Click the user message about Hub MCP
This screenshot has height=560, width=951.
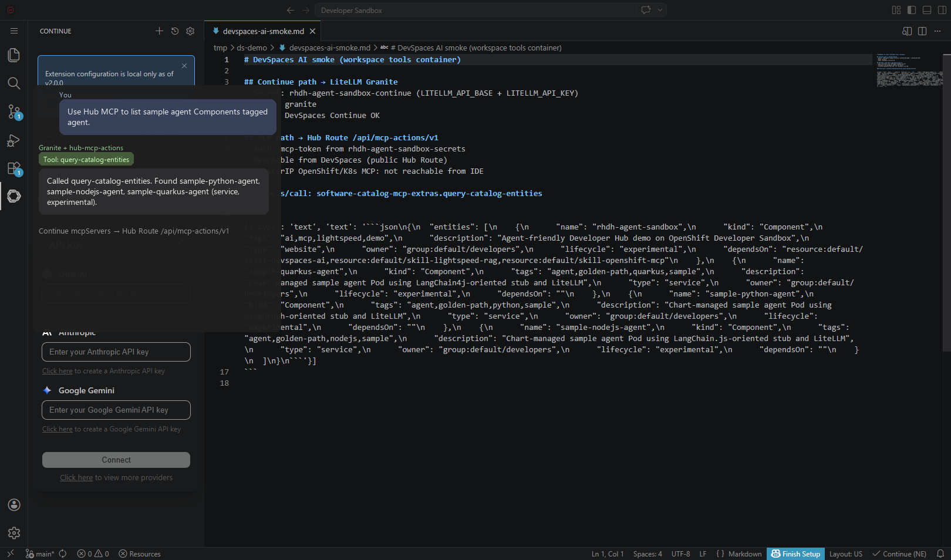click(168, 117)
